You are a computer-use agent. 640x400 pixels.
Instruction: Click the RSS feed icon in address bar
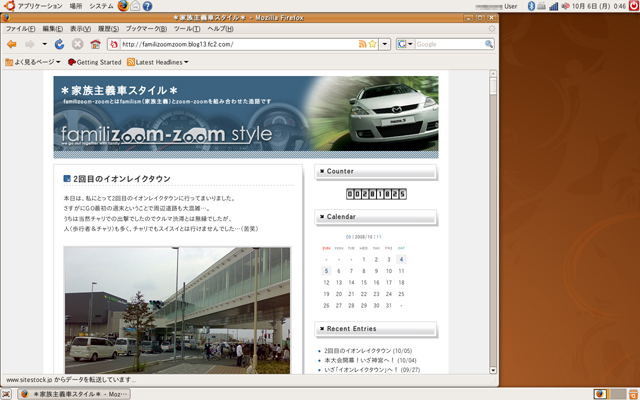pyautogui.click(x=362, y=44)
